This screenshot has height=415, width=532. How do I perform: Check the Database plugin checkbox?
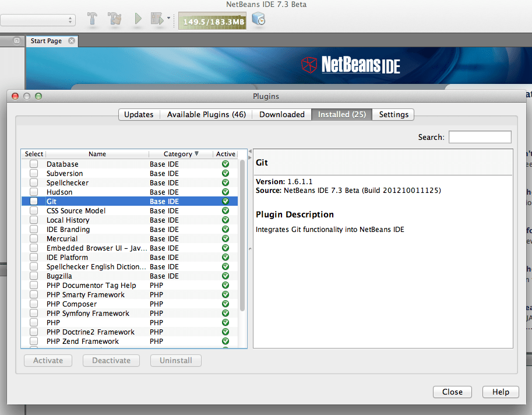pyautogui.click(x=33, y=164)
